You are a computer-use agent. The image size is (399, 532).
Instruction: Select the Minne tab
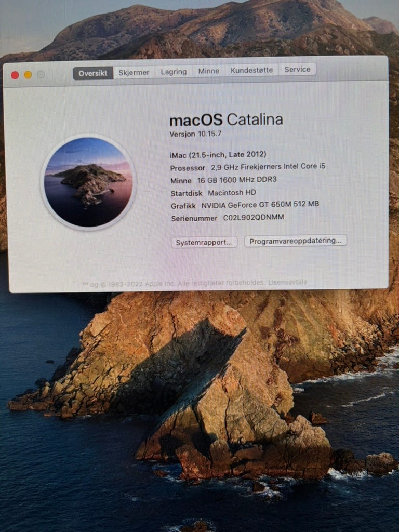coord(209,71)
